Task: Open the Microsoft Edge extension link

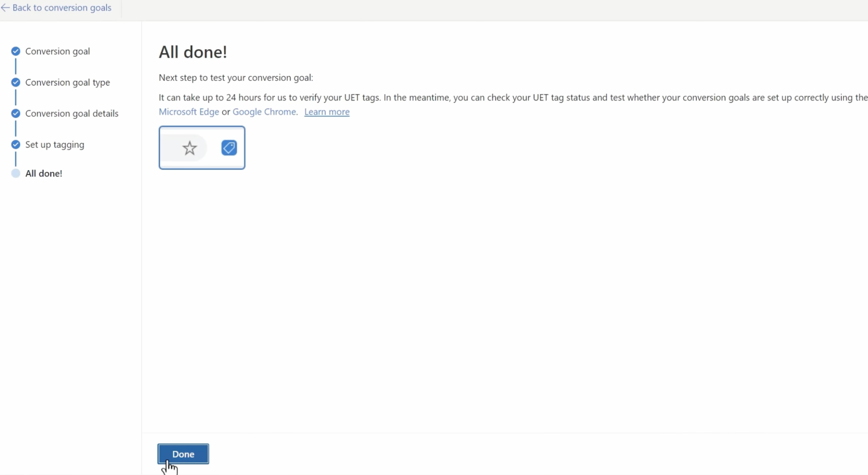Action: [x=189, y=112]
